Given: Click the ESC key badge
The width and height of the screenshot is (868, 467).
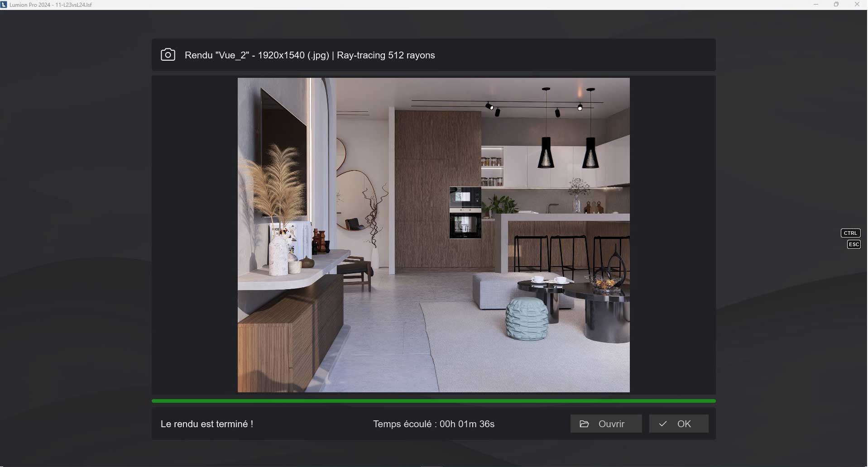Looking at the screenshot, I should coord(854,244).
